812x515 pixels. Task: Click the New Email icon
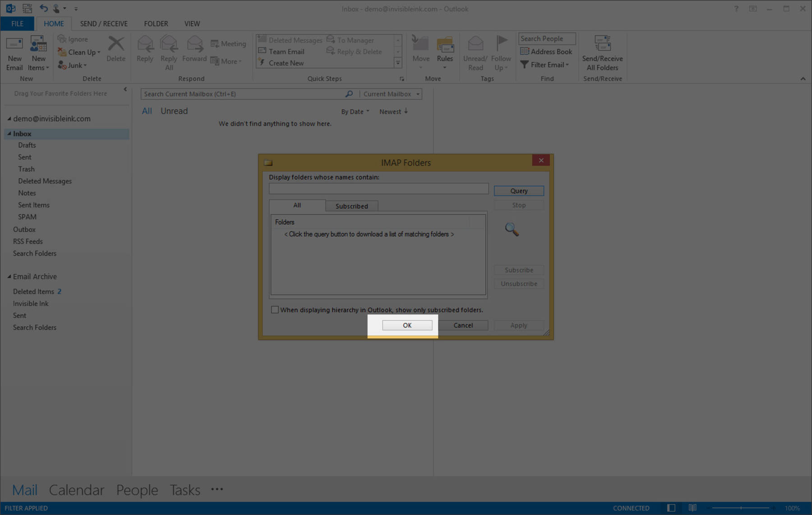pos(14,53)
